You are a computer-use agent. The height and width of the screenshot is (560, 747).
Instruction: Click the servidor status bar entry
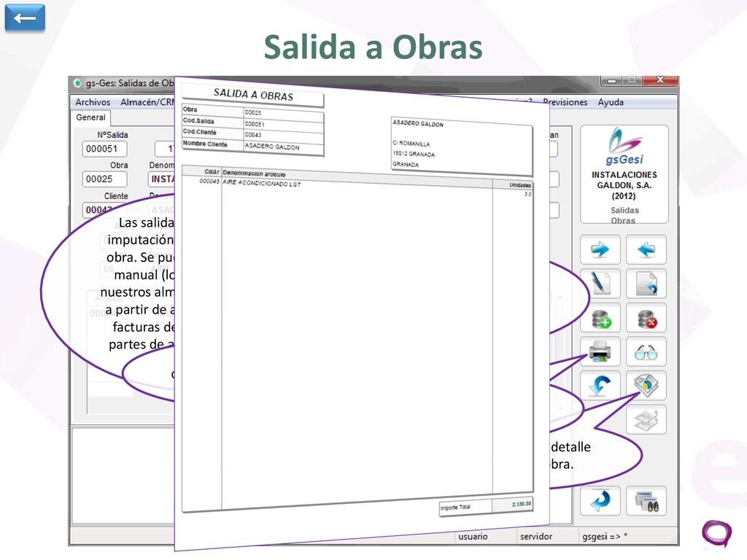click(536, 536)
